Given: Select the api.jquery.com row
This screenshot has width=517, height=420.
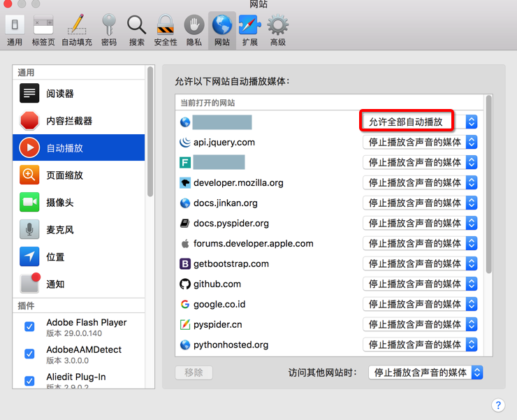Looking at the screenshot, I should point(330,142).
